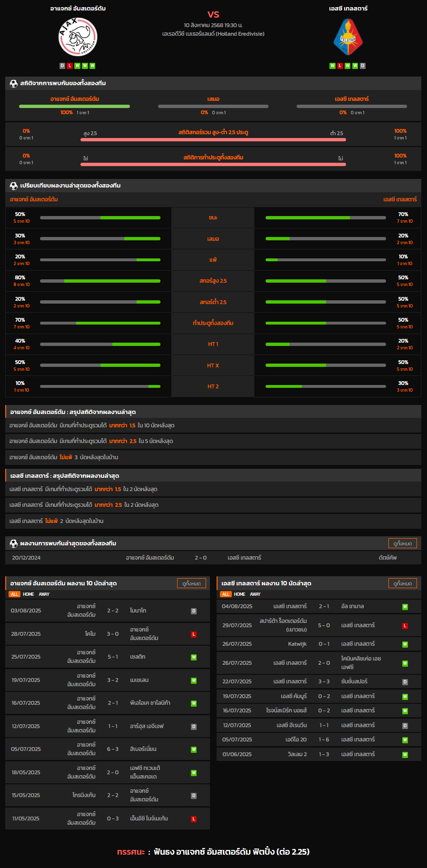Click the Telstar team name above its logo
Screen dimensions: 427x868
(348, 9)
